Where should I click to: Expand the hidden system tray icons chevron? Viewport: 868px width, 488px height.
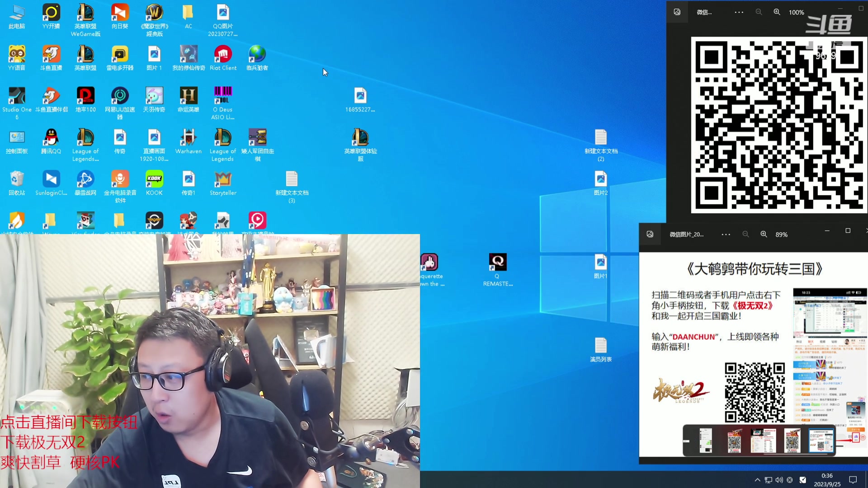[757, 480]
